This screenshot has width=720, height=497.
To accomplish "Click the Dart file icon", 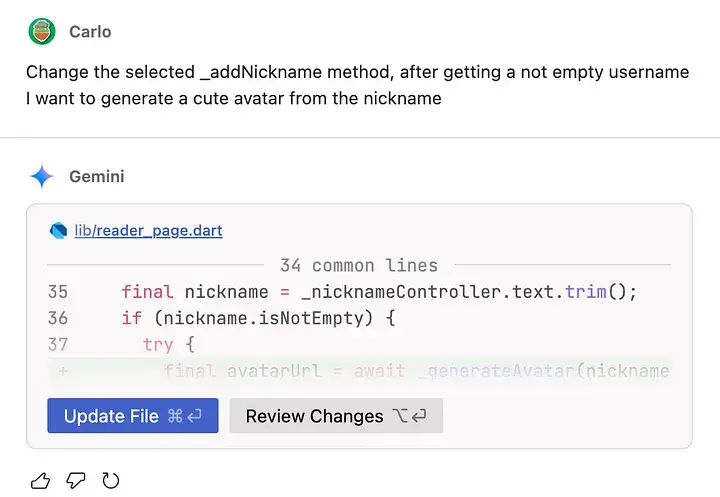I will pos(58,231).
